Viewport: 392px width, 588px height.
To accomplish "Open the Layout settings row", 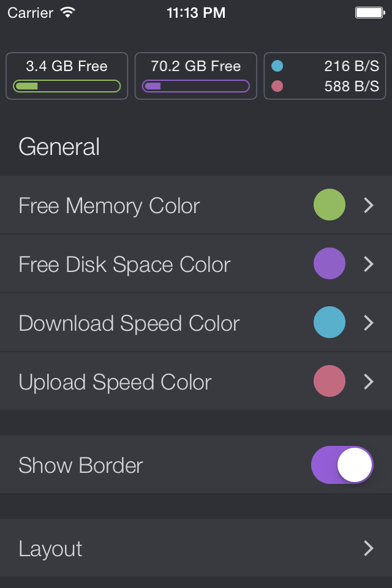I will [196, 548].
